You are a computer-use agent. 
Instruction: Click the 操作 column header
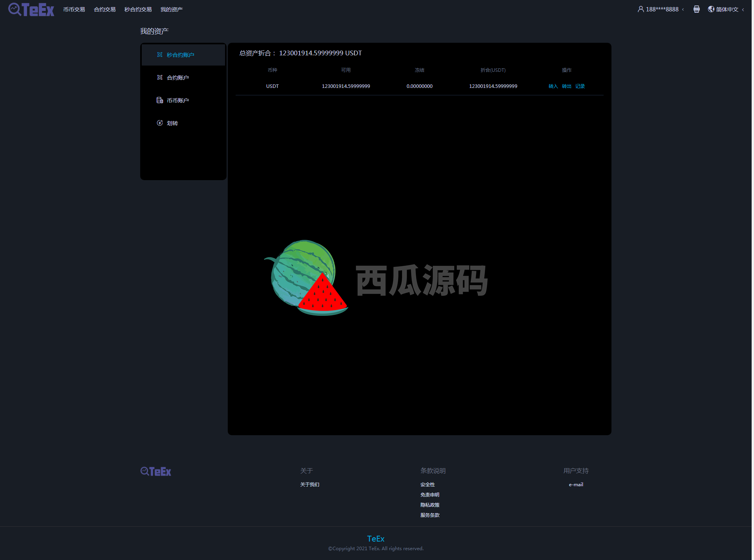point(567,70)
